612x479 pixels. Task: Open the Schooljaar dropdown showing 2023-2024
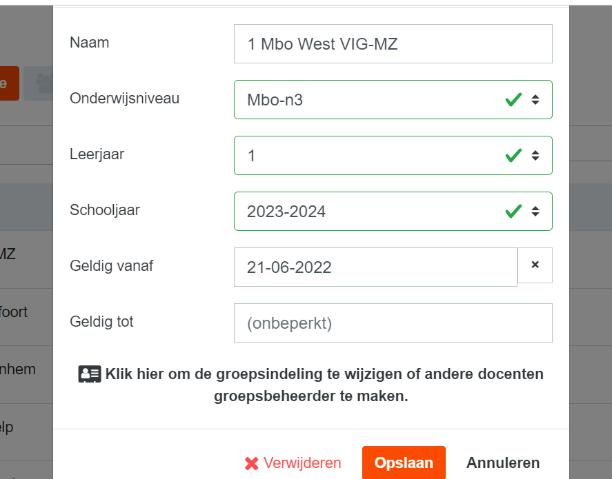[380, 211]
